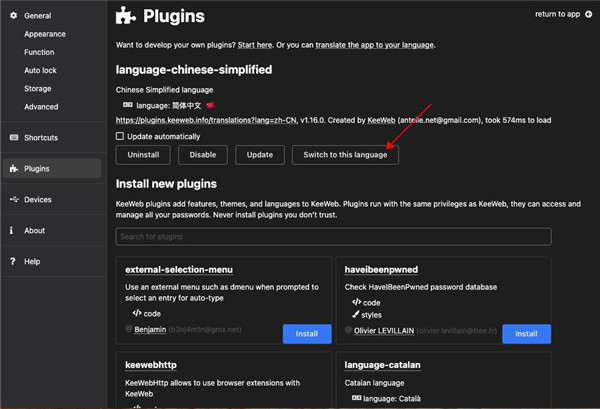600x409 pixels.
Task: Click the @ icon beside Benjamin
Action: [129, 329]
